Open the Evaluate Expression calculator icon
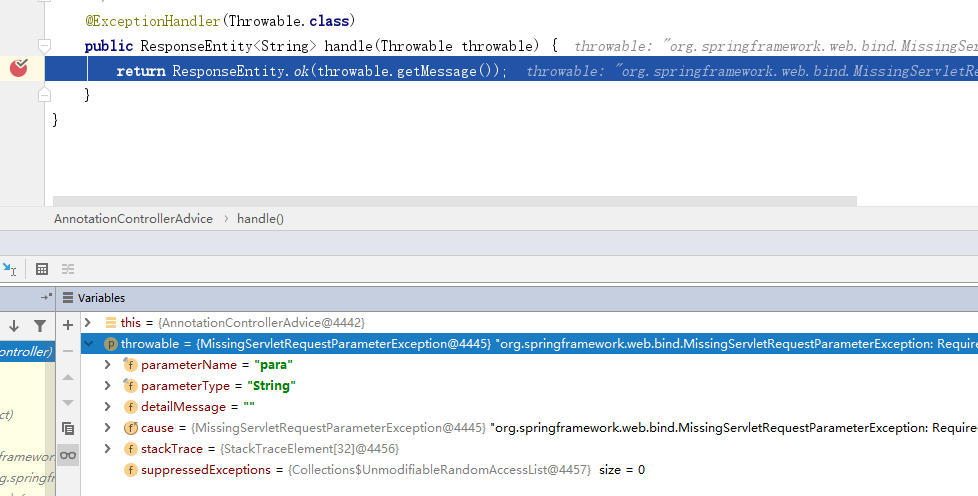The width and height of the screenshot is (978, 496). 42,269
